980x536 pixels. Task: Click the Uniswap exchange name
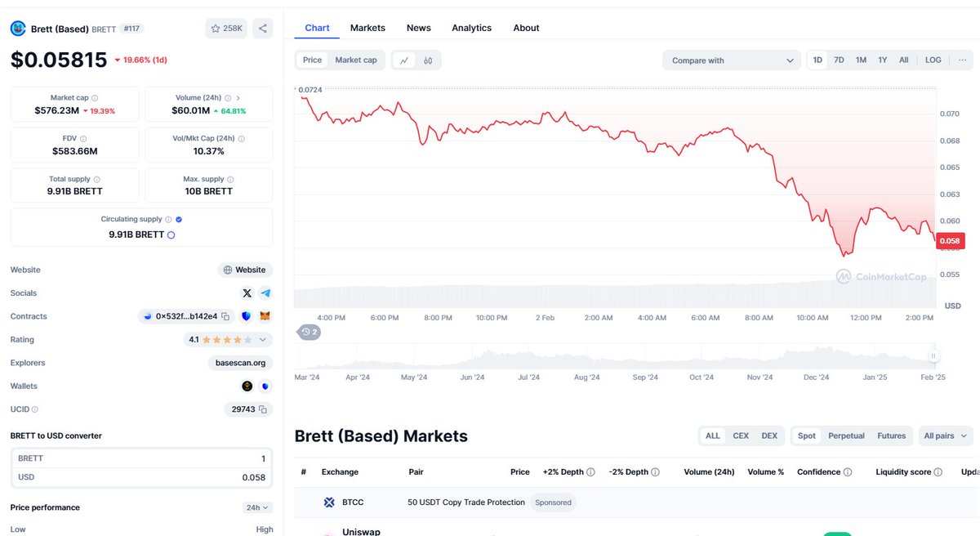(x=361, y=532)
